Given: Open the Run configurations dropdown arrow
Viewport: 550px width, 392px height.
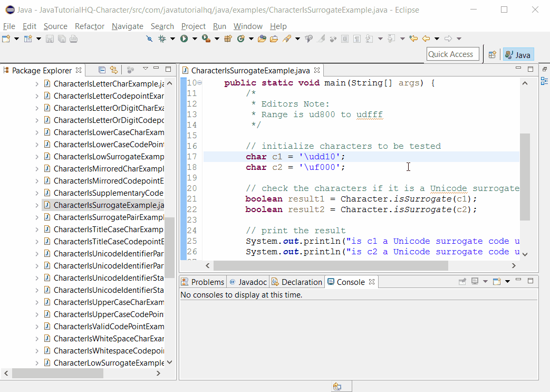Looking at the screenshot, I should point(194,39).
